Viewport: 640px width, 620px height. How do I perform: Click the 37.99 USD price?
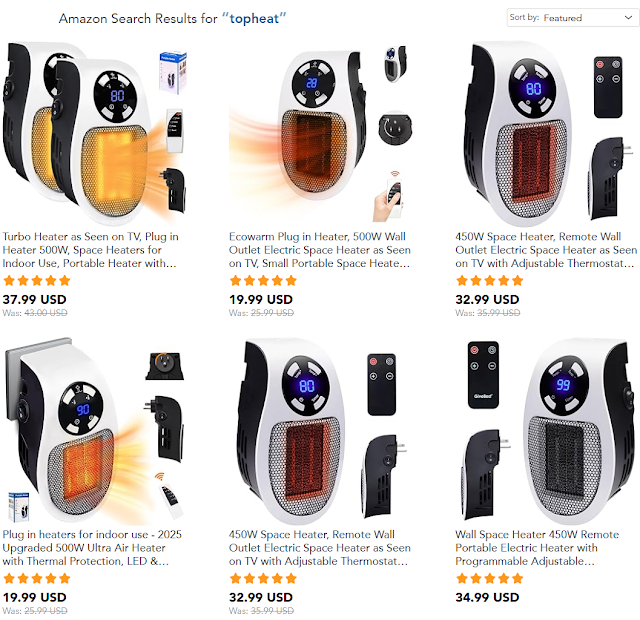pyautogui.click(x=34, y=300)
